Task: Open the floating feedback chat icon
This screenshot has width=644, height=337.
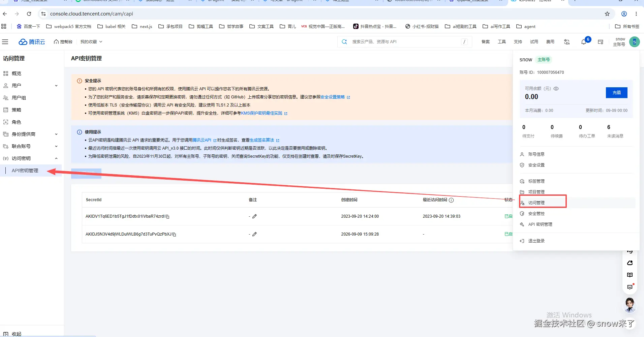Action: pos(630,287)
